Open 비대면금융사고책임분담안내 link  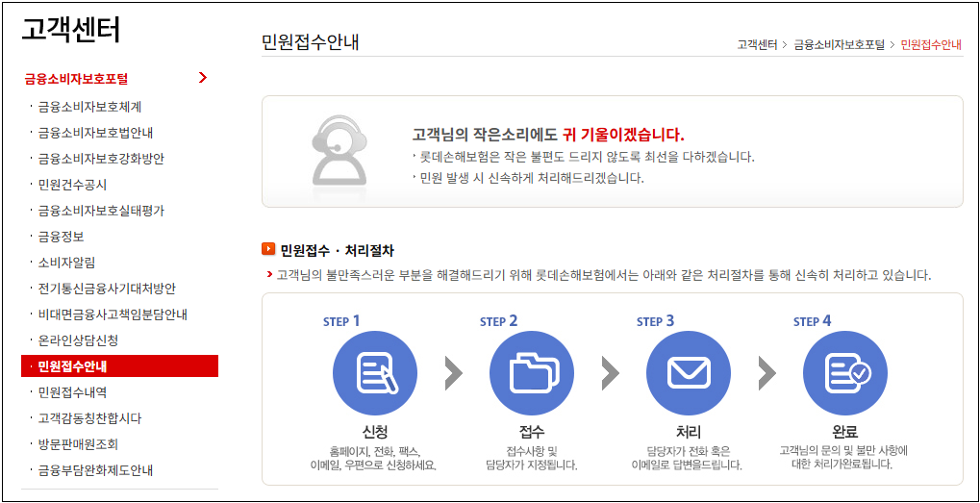coord(113,314)
